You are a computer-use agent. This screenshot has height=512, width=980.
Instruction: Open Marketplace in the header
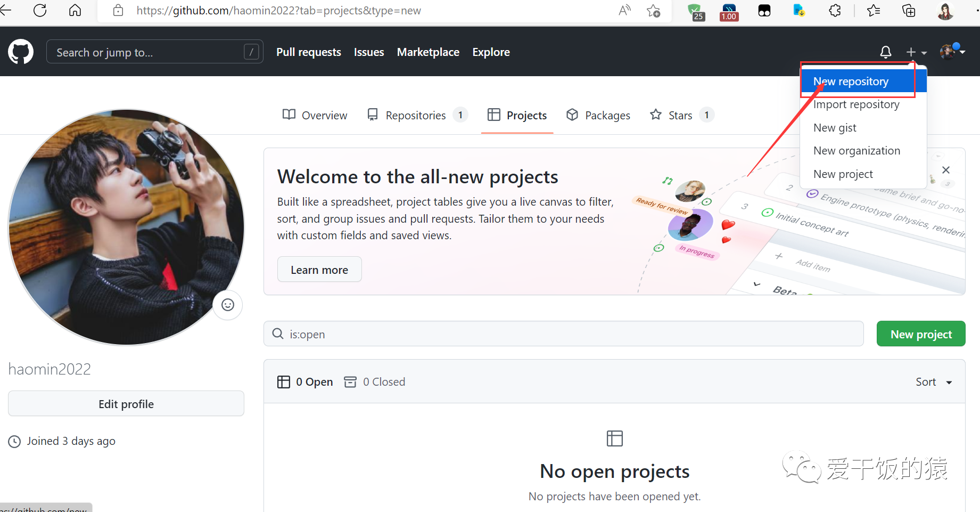coord(428,52)
